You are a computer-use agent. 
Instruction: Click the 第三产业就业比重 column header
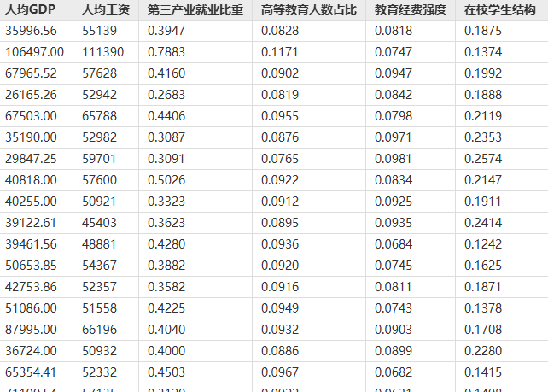coord(195,10)
